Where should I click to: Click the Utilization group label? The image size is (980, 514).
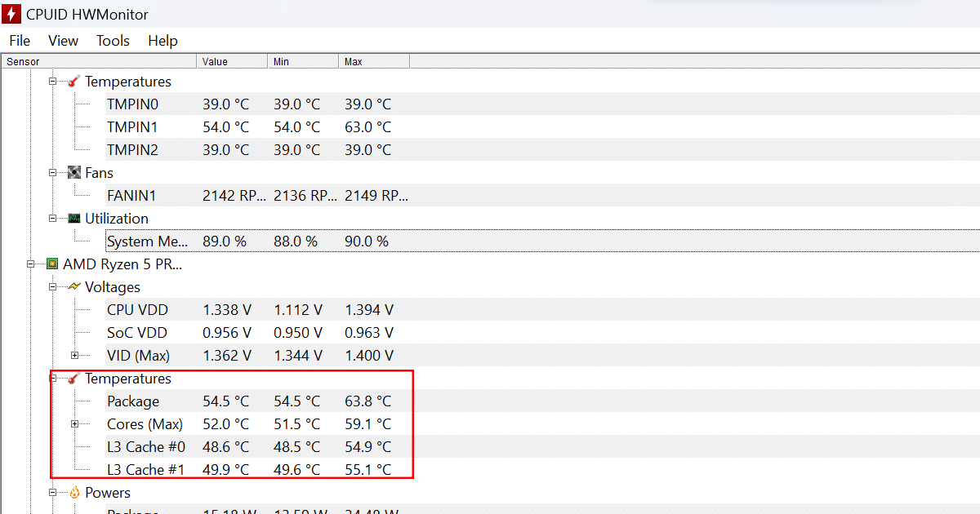pos(117,219)
